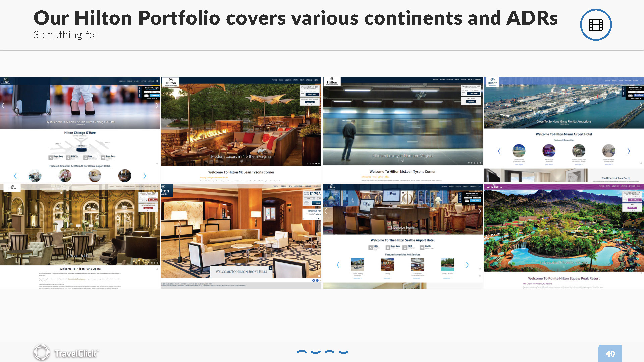
Task: Click Check Rates on Hilton Paris Opera site
Action: [153, 200]
